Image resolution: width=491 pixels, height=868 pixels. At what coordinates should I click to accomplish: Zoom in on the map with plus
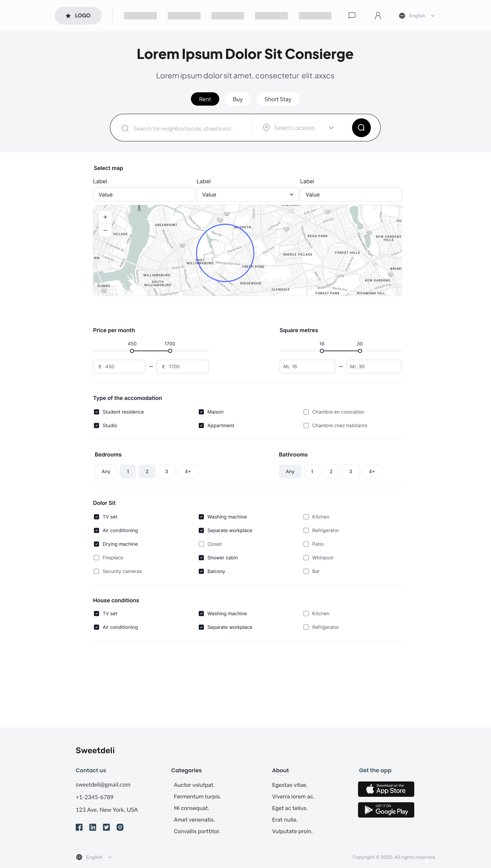click(105, 217)
